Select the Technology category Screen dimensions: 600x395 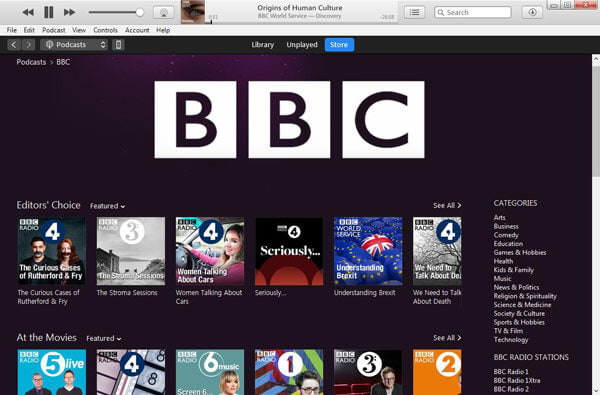[511, 340]
